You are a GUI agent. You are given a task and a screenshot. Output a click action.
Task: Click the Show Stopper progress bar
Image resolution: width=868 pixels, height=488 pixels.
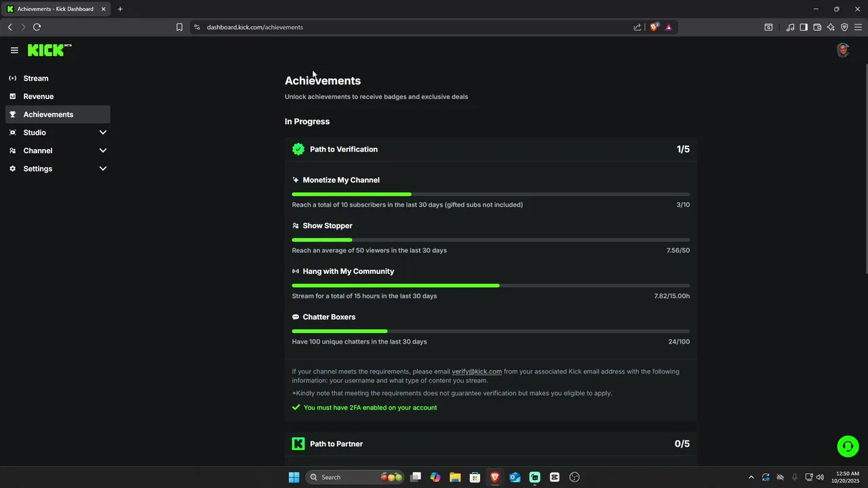tap(491, 240)
